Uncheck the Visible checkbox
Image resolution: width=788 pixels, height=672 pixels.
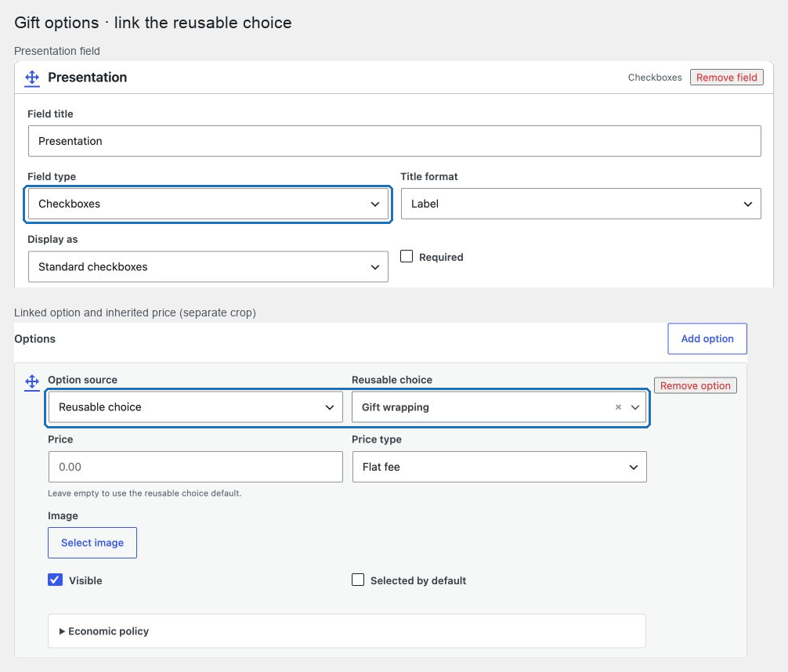click(56, 580)
